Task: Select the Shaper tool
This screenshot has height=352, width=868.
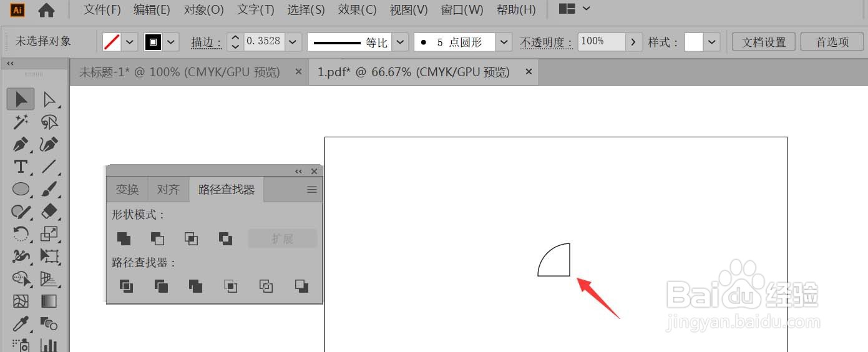Action: (x=21, y=212)
